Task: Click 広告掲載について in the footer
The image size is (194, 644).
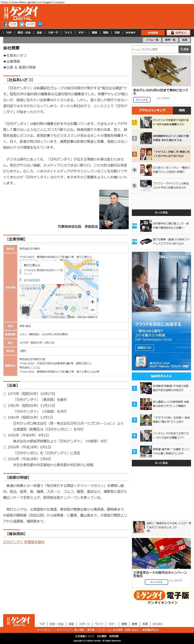Action: pyautogui.click(x=85, y=636)
